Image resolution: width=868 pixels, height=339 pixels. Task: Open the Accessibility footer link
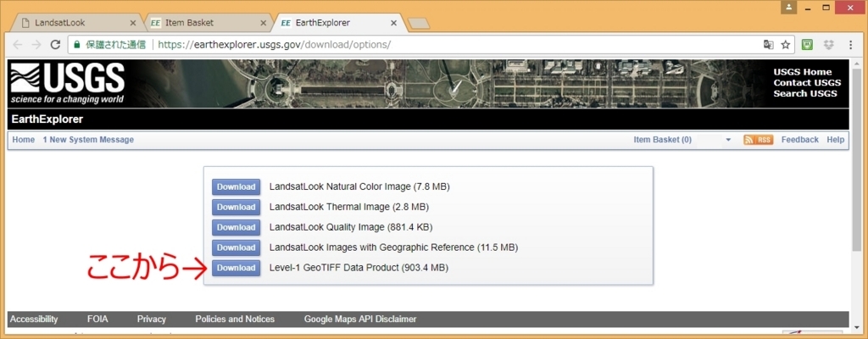click(34, 319)
